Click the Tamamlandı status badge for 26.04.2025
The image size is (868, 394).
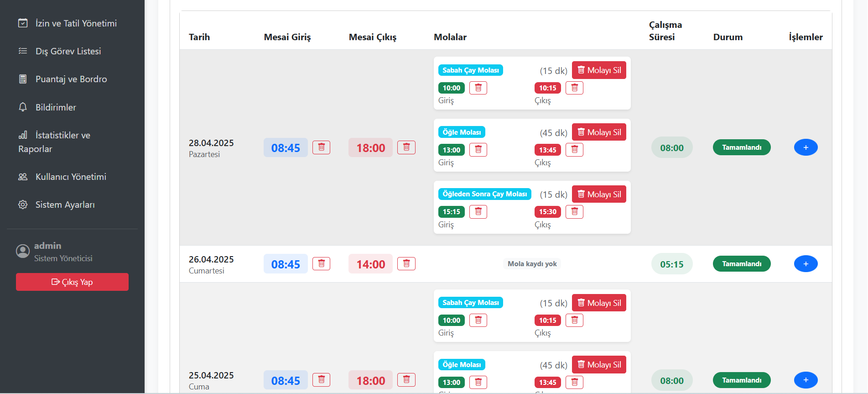coord(741,264)
